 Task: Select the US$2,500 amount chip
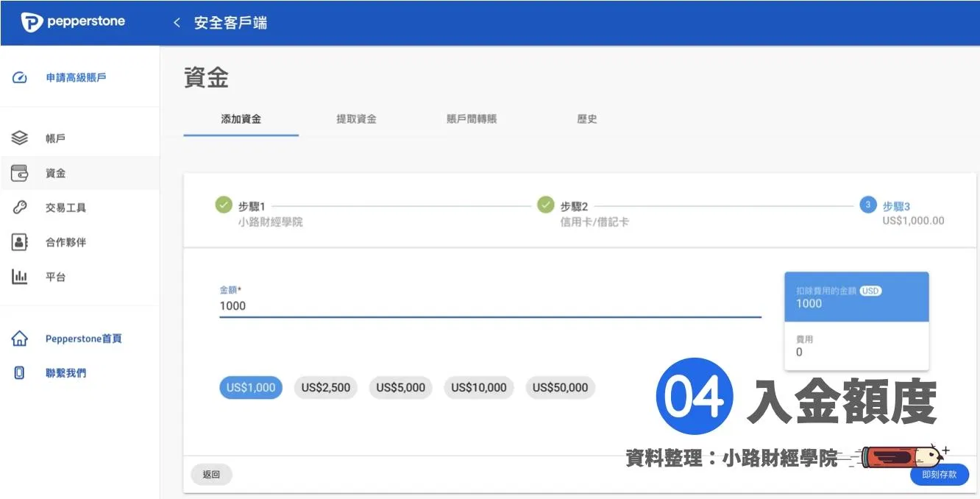point(326,388)
